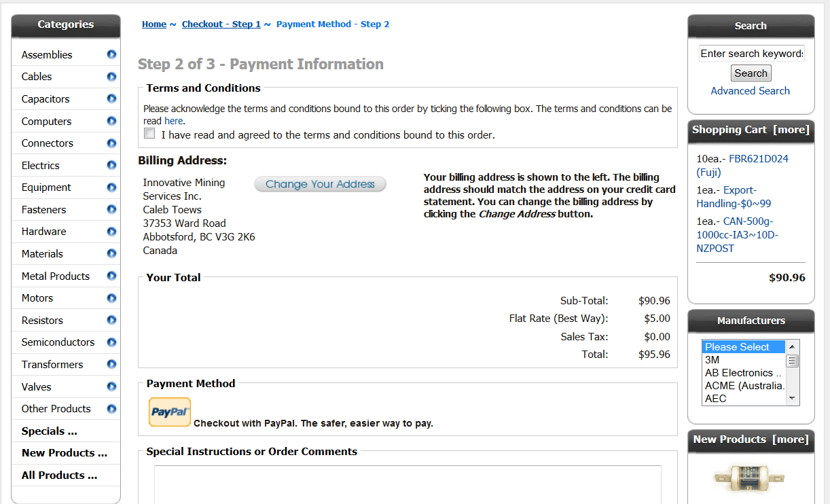This screenshot has height=504, width=830.
Task: Open the Specials category menu item
Action: pyautogui.click(x=50, y=431)
